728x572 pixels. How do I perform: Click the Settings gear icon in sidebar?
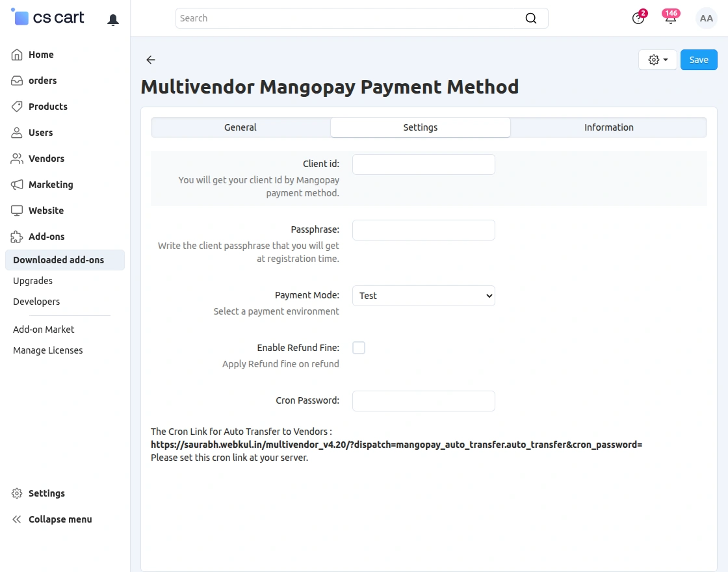click(17, 493)
